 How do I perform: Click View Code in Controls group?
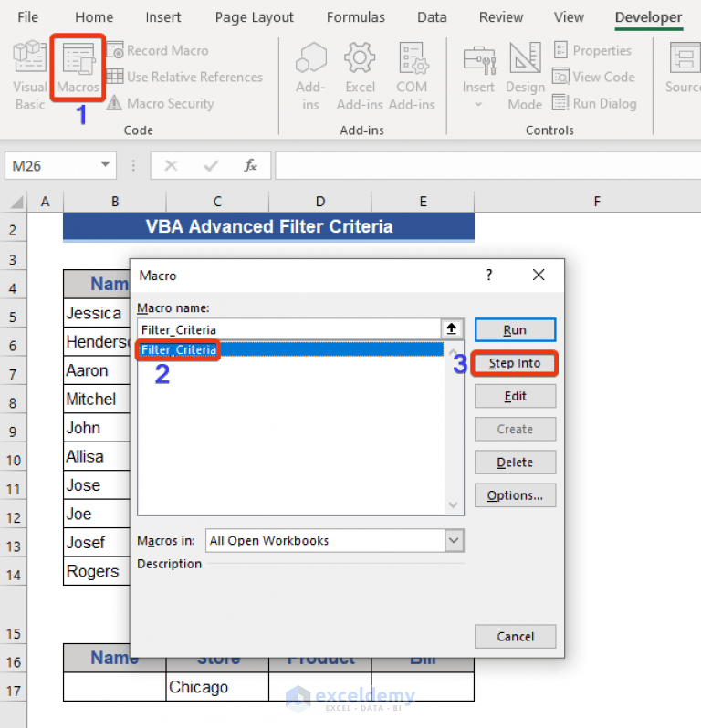pyautogui.click(x=593, y=77)
